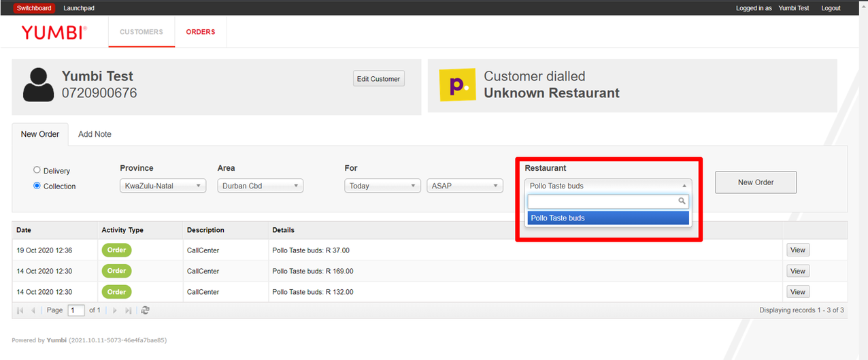The height and width of the screenshot is (360, 868).
Task: Open the time dropdown showing ASAP
Action: coord(465,186)
